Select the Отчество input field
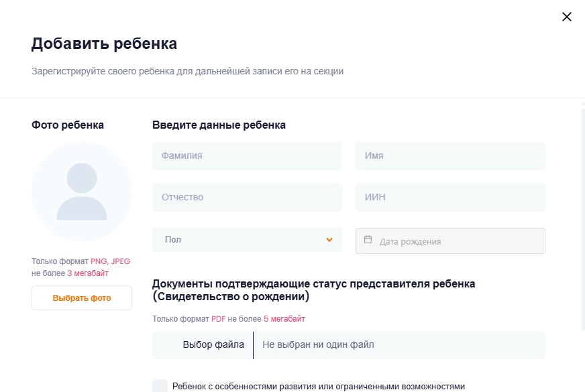Viewport: 585px width, 392px height. click(247, 198)
